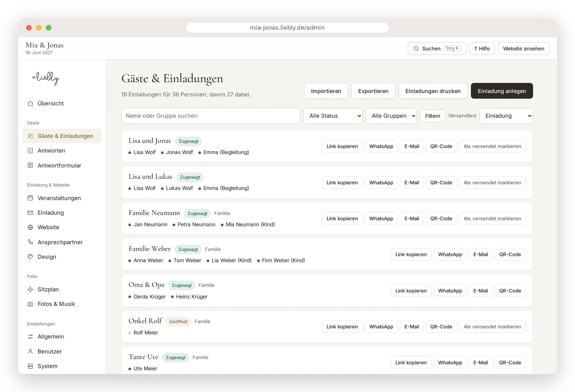Click the Antworten checkmark icon
575x392 pixels.
tap(31, 151)
